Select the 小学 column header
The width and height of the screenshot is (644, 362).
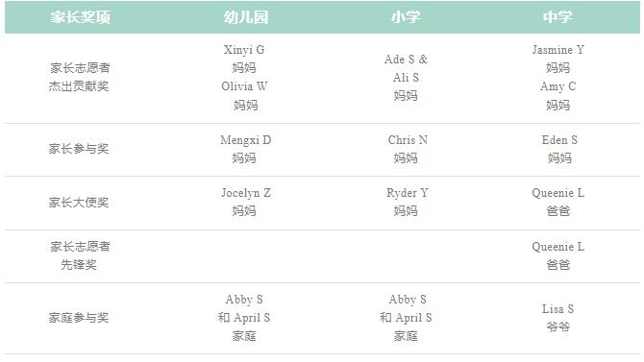click(406, 17)
